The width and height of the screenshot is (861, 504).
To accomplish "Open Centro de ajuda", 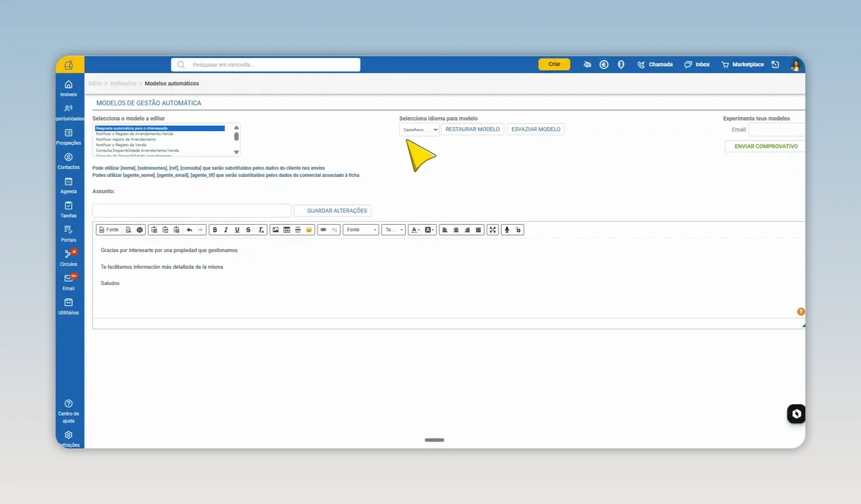I will pos(69,411).
